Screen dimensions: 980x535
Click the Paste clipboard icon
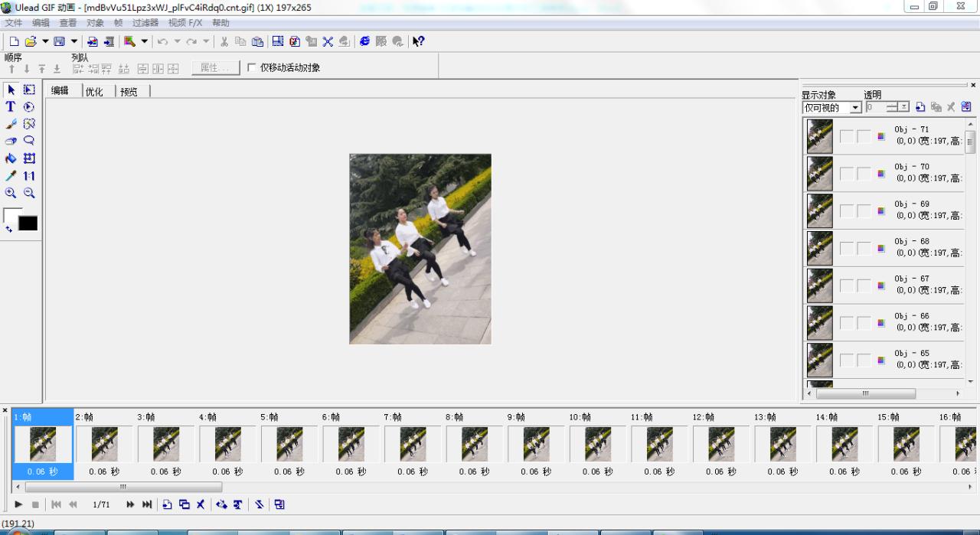pos(257,41)
